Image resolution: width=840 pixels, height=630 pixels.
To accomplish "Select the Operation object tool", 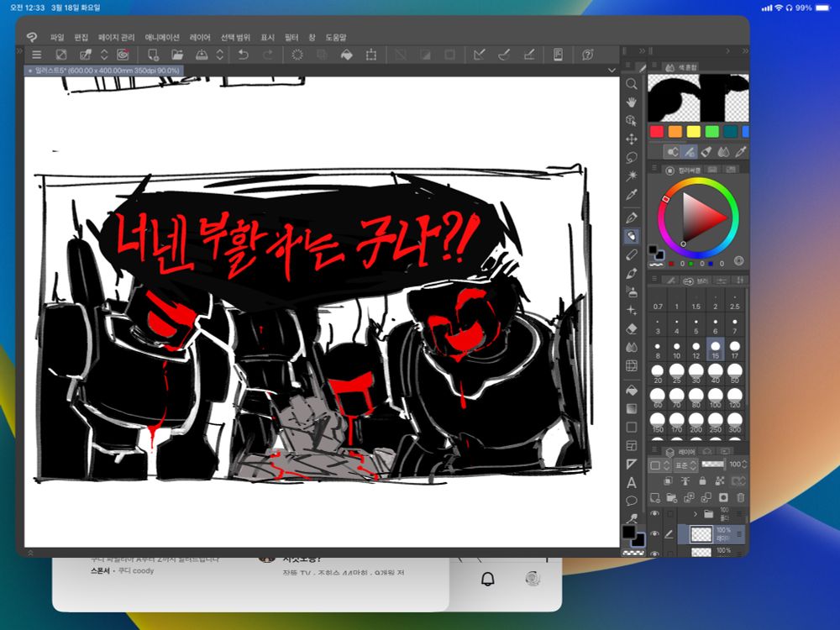I will click(x=632, y=120).
